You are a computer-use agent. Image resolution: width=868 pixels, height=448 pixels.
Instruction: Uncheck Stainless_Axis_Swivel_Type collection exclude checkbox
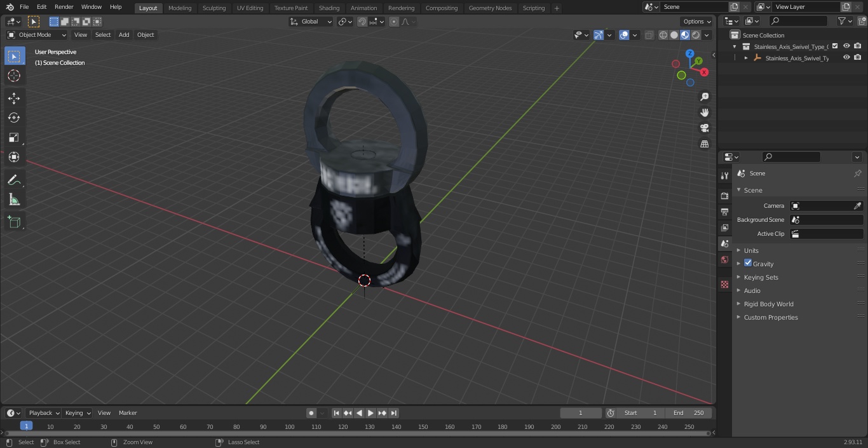[835, 46]
